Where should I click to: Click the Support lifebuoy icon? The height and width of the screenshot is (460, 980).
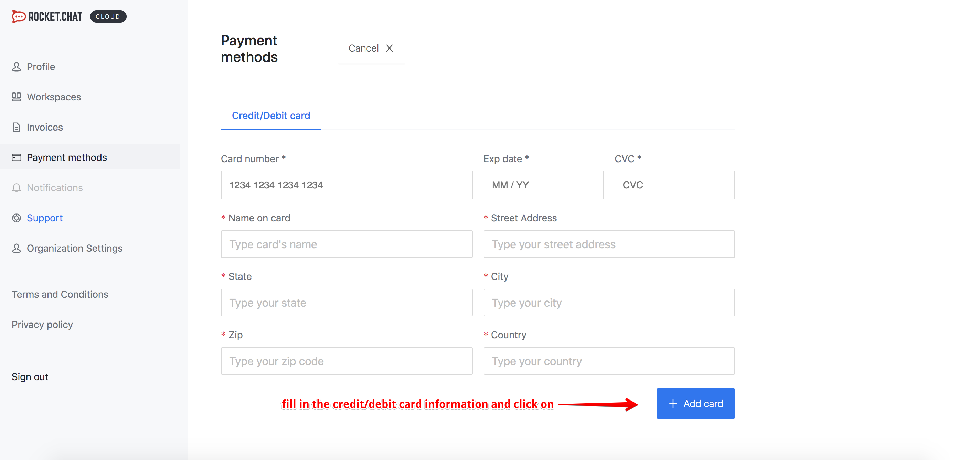pos(17,218)
